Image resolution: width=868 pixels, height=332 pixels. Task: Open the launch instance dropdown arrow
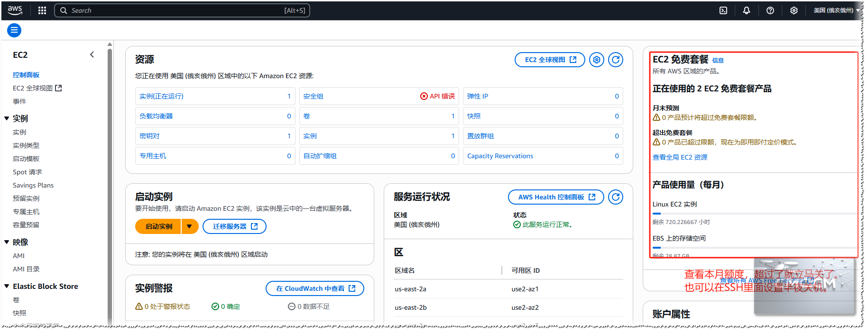pos(189,226)
